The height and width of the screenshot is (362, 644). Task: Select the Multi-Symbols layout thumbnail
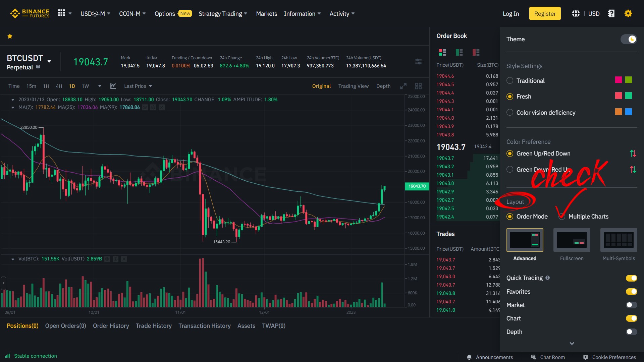click(x=619, y=240)
